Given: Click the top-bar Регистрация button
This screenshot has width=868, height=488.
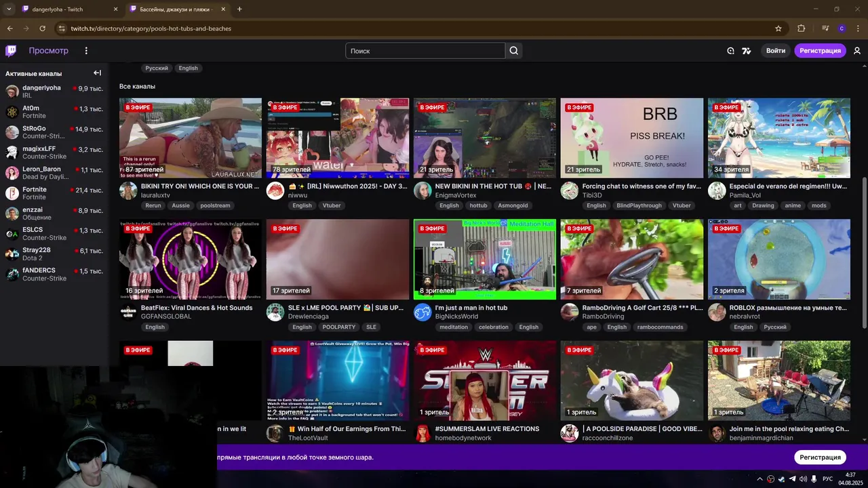Looking at the screenshot, I should (x=820, y=51).
